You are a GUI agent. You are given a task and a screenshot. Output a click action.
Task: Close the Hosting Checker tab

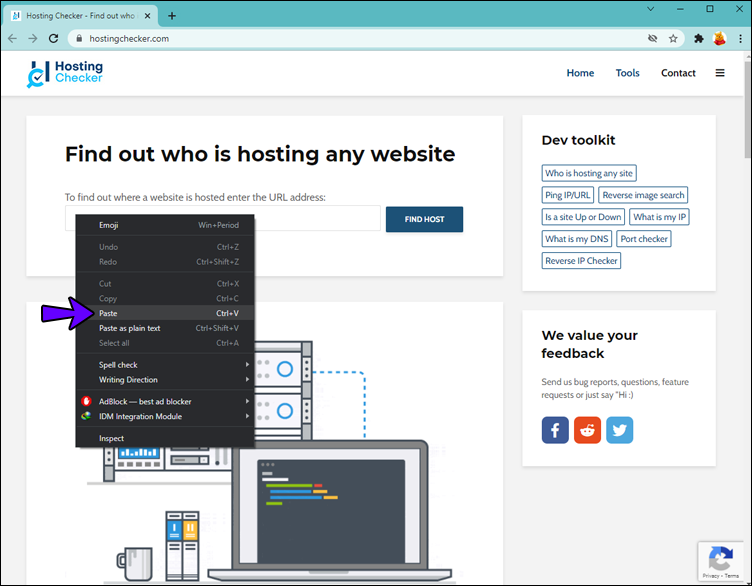[x=148, y=16]
